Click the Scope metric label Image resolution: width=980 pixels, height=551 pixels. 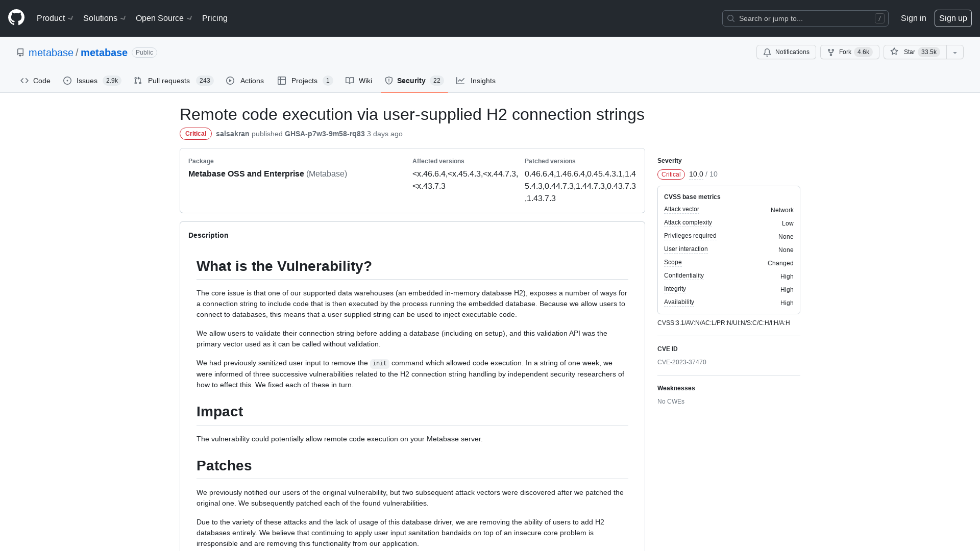click(x=673, y=262)
